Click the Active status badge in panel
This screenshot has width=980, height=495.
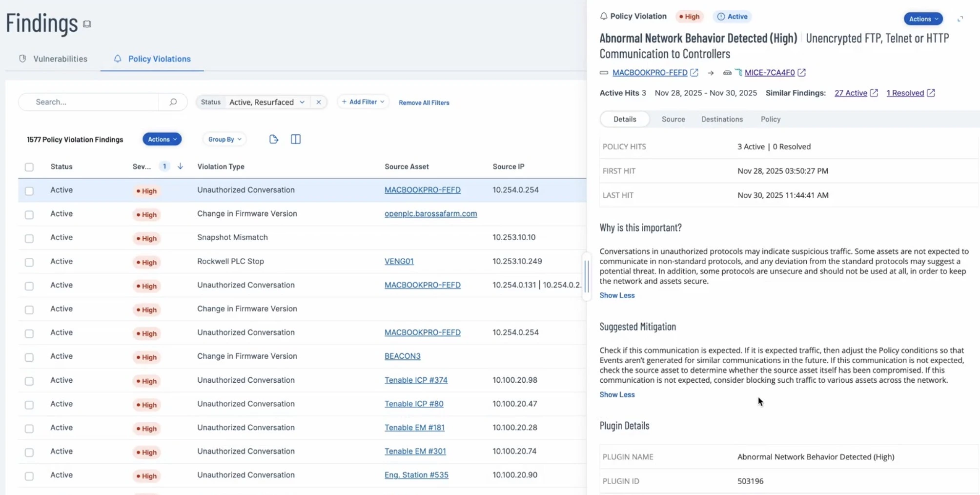(732, 17)
